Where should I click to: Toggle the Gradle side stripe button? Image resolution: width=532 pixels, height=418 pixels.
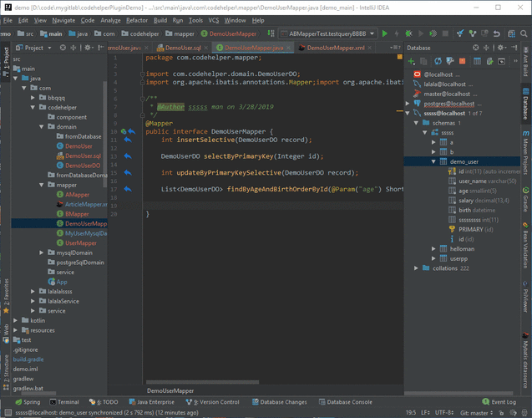coord(525,199)
